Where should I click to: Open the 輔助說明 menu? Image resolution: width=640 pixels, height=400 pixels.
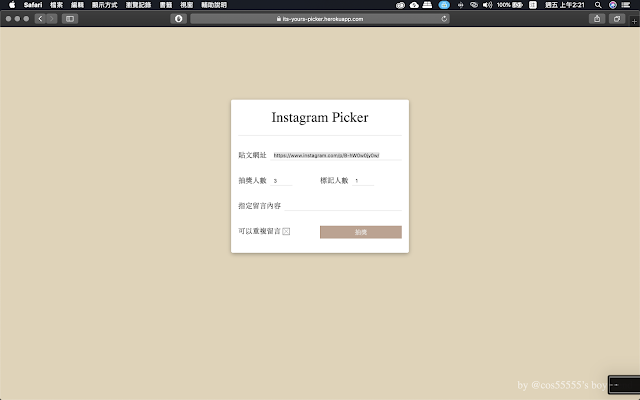(214, 5)
